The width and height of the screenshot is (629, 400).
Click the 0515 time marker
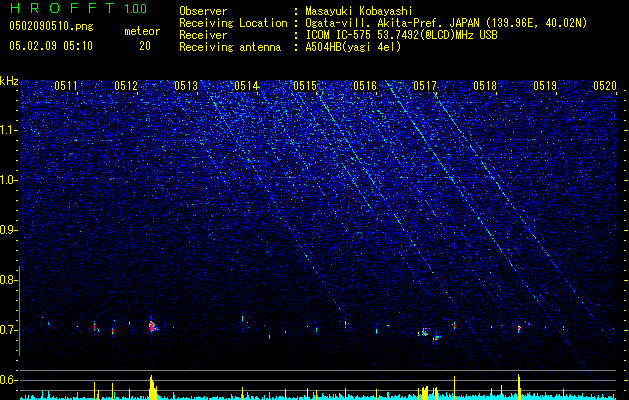[305, 86]
